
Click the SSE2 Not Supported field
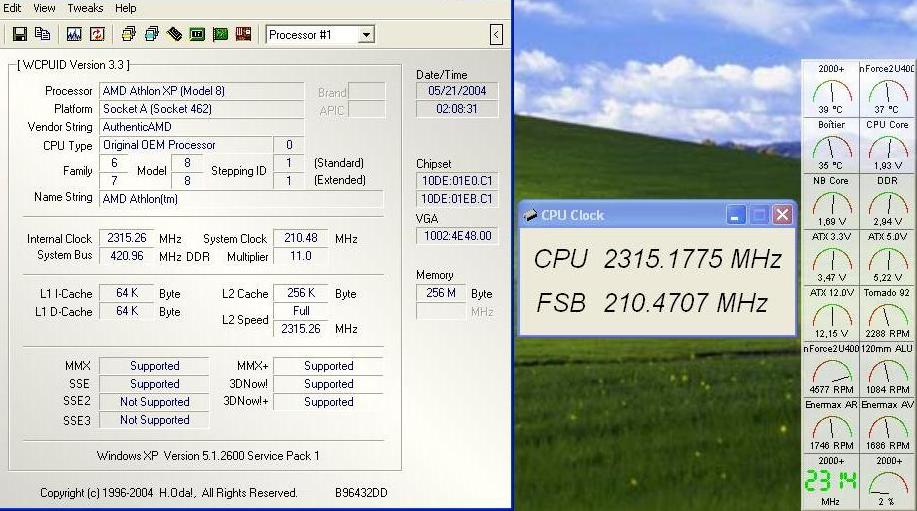pyautogui.click(x=154, y=402)
